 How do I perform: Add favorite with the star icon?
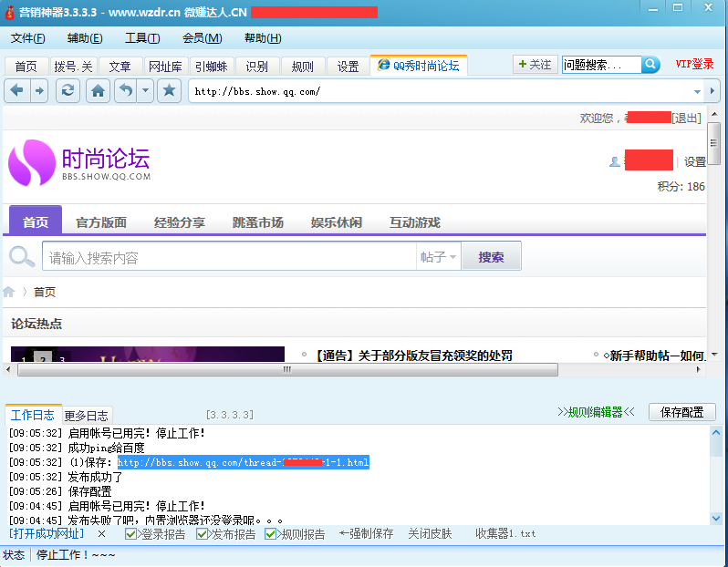pos(169,90)
